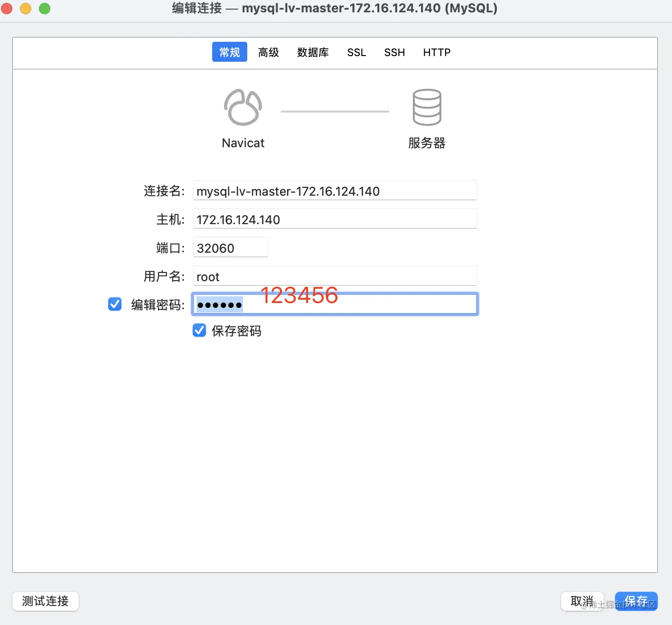Switch to the SSL tab
This screenshot has width=672, height=625.
357,52
